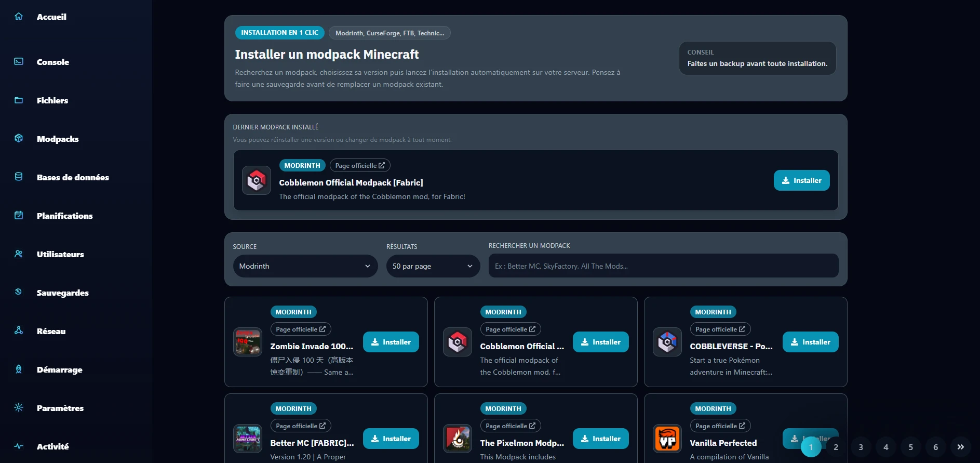The image size is (980, 463).
Task: Click the Cobblemon Official Modpack [Fabric] title
Action: tap(351, 182)
